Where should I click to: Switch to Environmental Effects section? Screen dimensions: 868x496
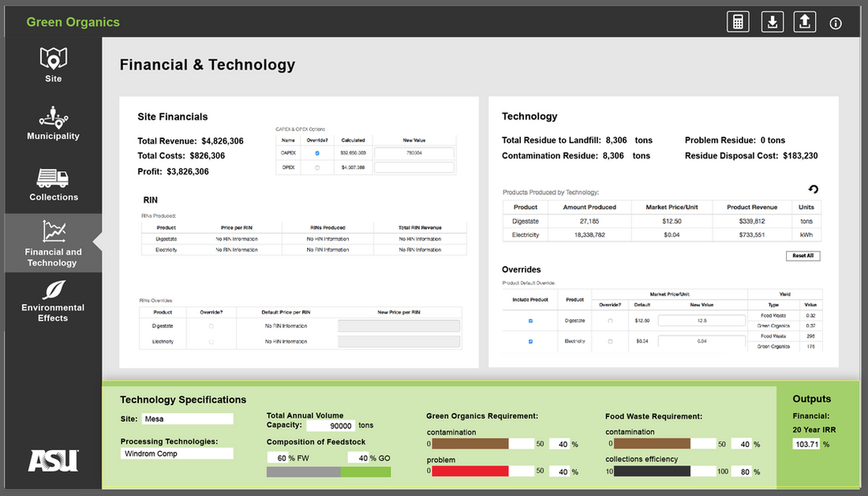[53, 300]
